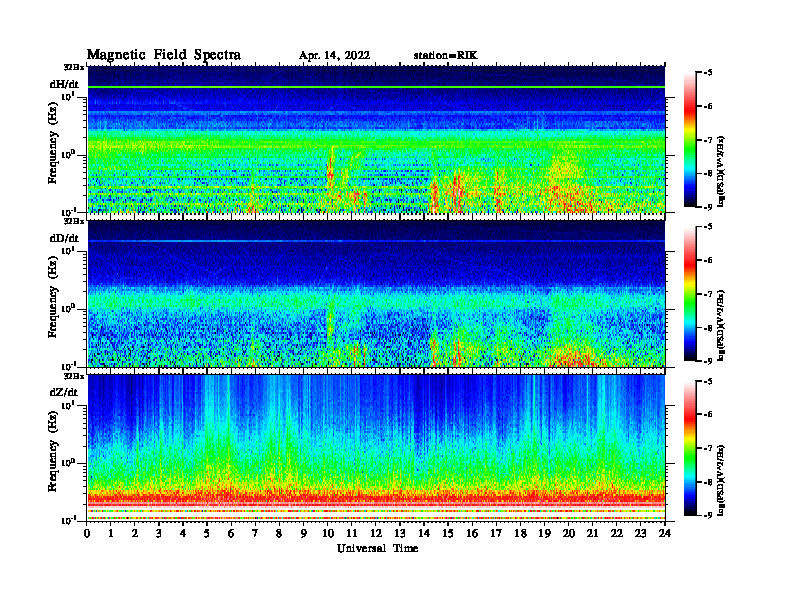
Task: Click the hour 7 tick label
Action: click(x=255, y=533)
